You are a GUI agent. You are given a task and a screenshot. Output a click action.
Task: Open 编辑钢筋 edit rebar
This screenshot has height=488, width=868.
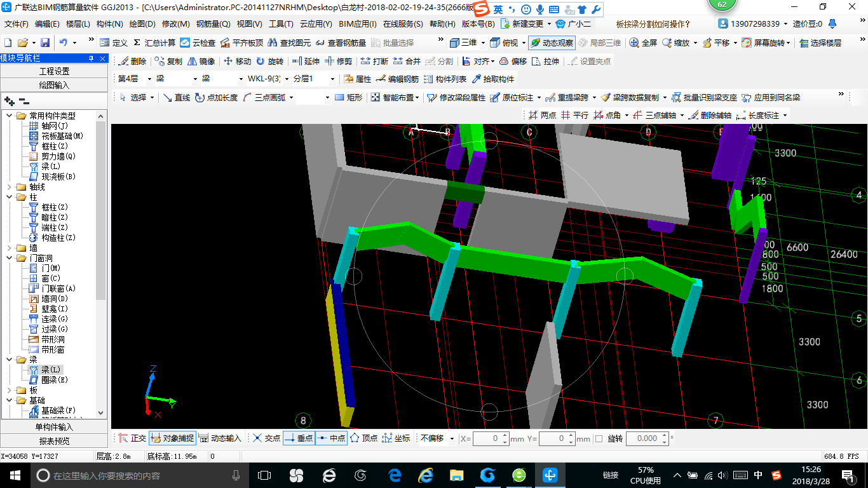(x=397, y=79)
